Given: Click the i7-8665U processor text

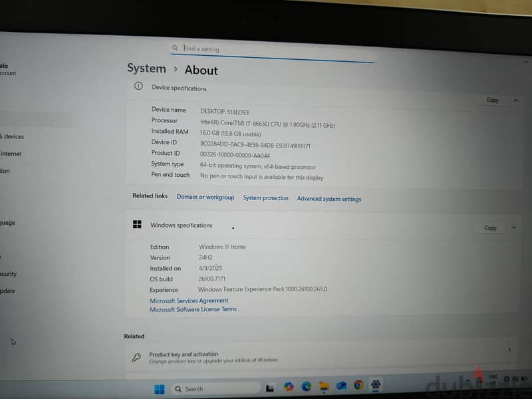Looking at the screenshot, I should [x=267, y=124].
